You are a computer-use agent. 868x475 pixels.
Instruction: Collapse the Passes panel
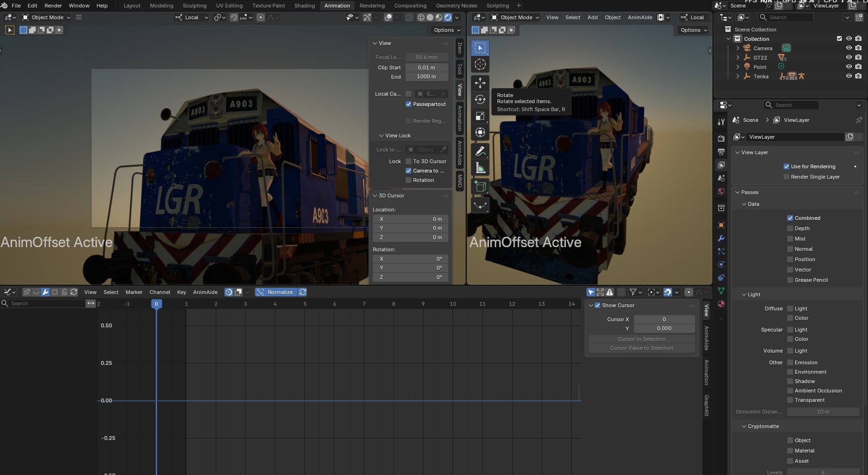(738, 192)
